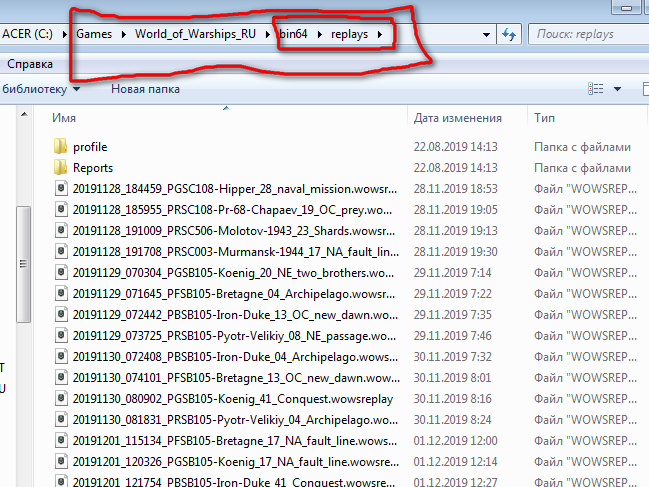This screenshot has height=487, width=649.
Task: Select file name 20191201_121754_PBSB105-Iron-Duke_41_Conquest
Action: pyautogui.click(x=234, y=482)
